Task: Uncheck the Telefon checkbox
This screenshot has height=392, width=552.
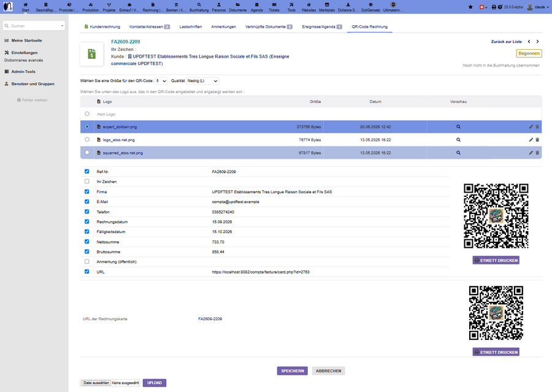Action: [86, 211]
